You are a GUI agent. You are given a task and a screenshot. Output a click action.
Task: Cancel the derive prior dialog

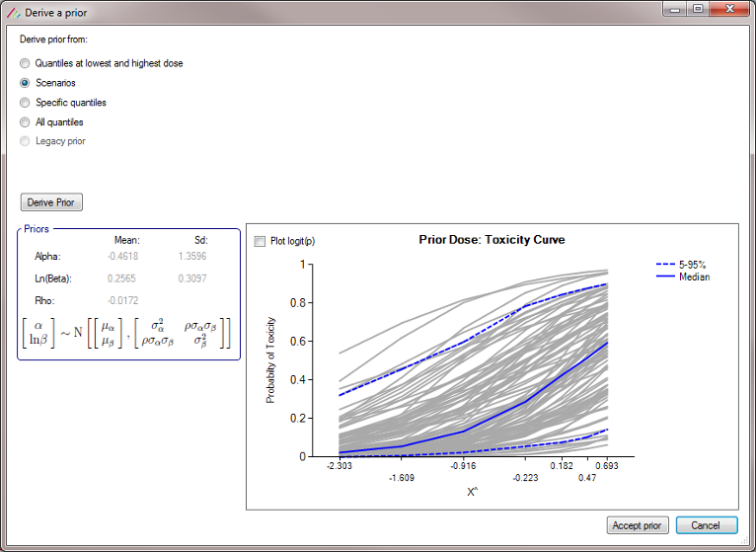(x=705, y=525)
